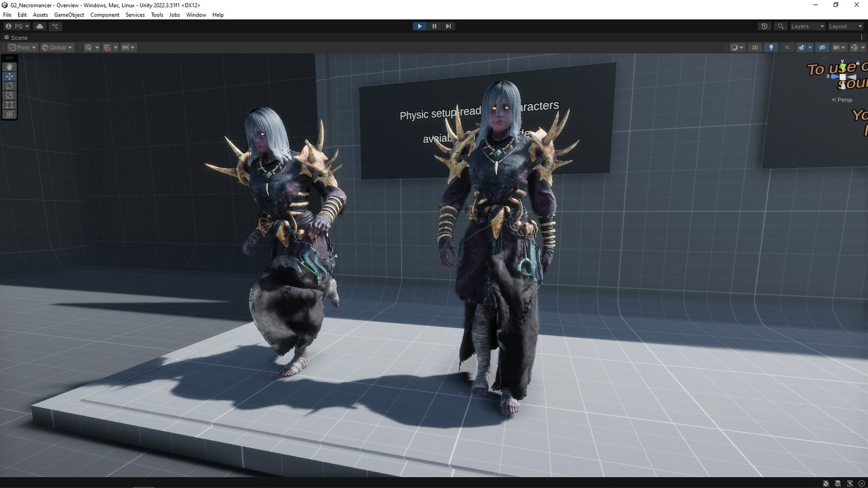This screenshot has width=868, height=488.
Task: Open the Jobs menu
Action: [x=175, y=15]
